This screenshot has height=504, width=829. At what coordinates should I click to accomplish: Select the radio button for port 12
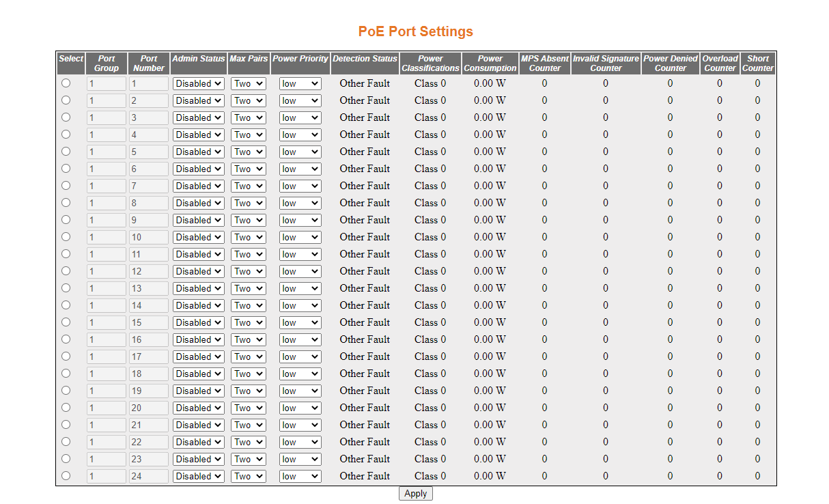[66, 271]
